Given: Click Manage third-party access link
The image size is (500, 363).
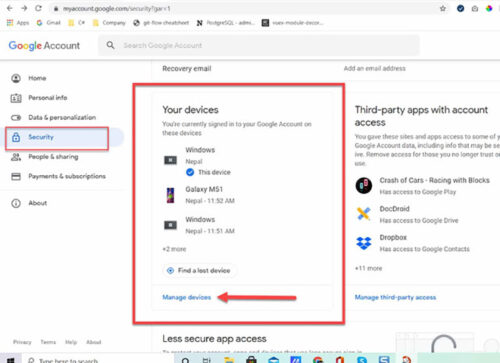Looking at the screenshot, I should click(395, 297).
